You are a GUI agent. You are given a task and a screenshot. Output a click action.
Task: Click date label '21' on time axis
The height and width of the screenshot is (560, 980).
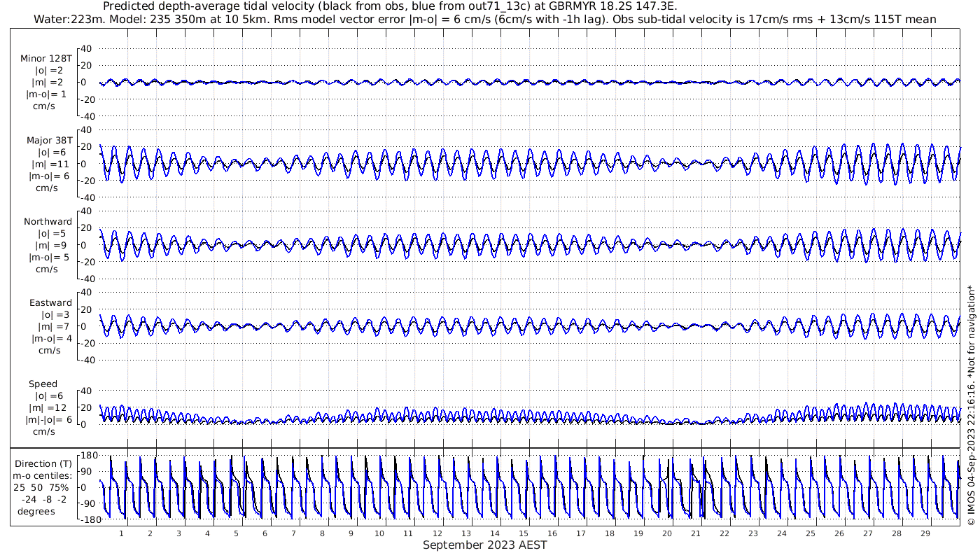point(695,533)
